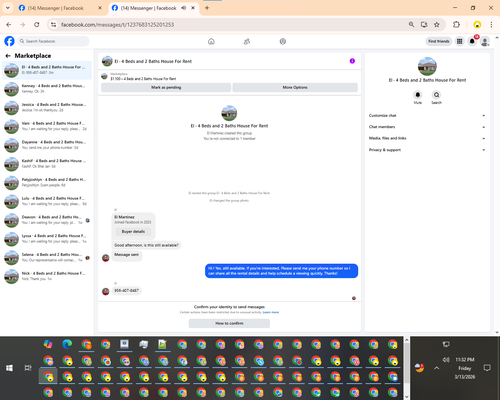Click the zoom magnifier in address bar
The height and width of the screenshot is (400, 500).
411,25
